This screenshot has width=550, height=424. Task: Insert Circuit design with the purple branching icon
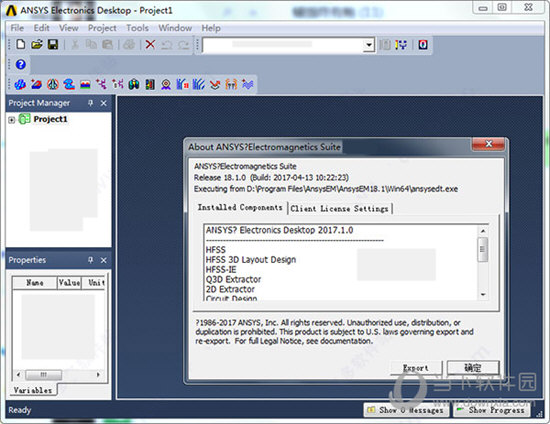102,85
